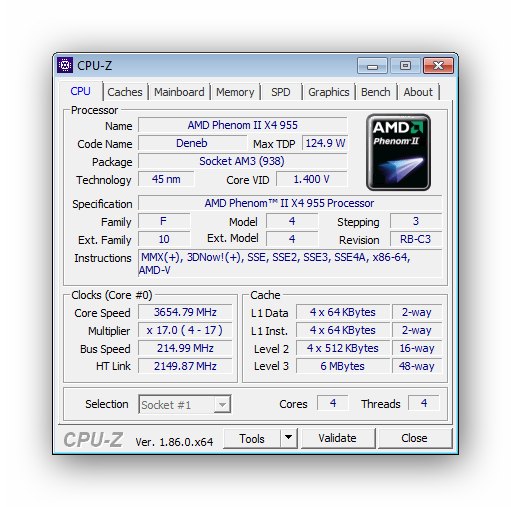Image resolution: width=511 pixels, height=507 pixels.
Task: Click the Tools button
Action: coord(252,438)
